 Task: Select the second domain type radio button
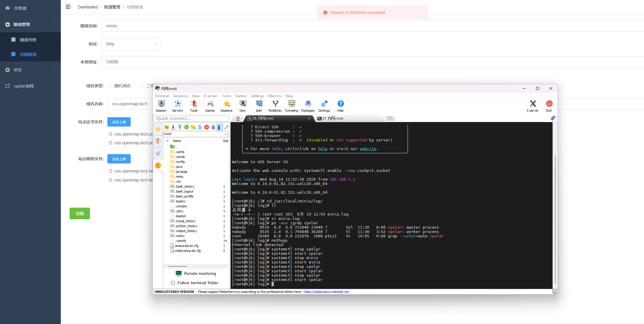(141, 86)
